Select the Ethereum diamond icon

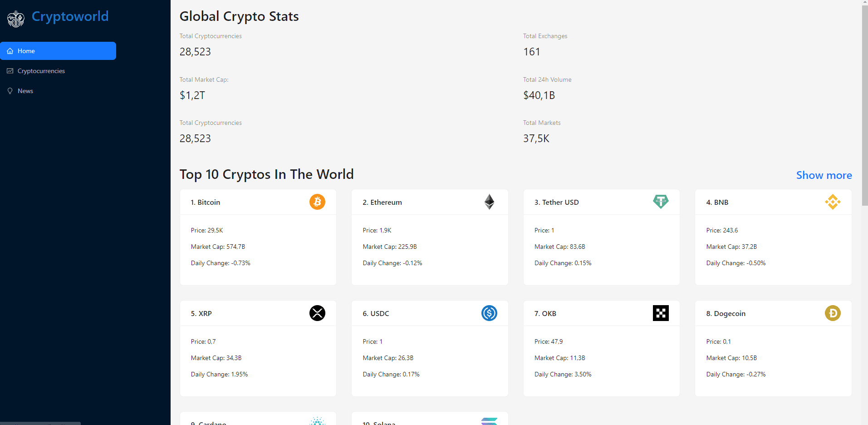click(489, 202)
